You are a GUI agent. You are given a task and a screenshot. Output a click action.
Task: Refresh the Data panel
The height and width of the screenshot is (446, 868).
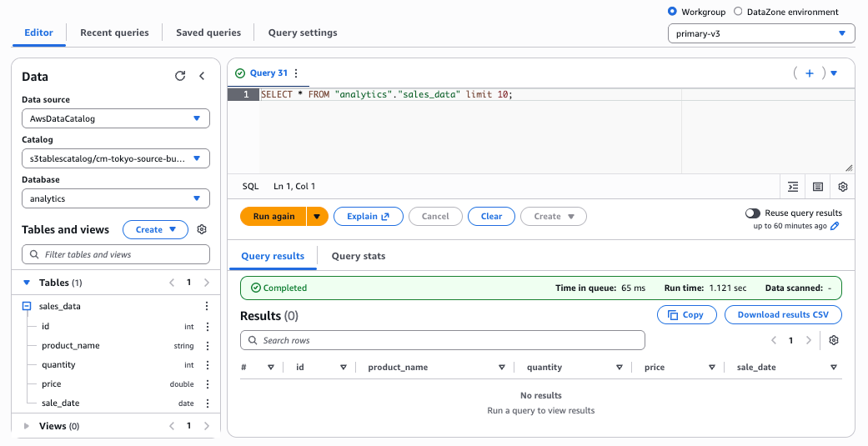pos(180,76)
